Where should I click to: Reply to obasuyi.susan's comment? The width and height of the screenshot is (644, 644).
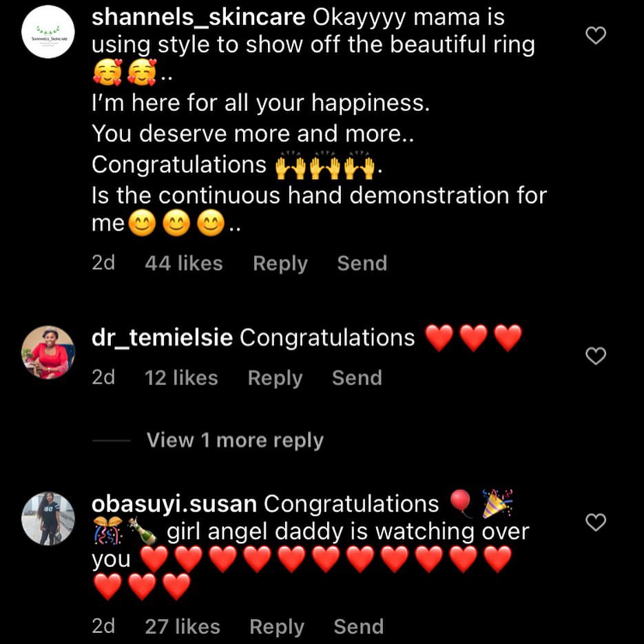tap(276, 627)
